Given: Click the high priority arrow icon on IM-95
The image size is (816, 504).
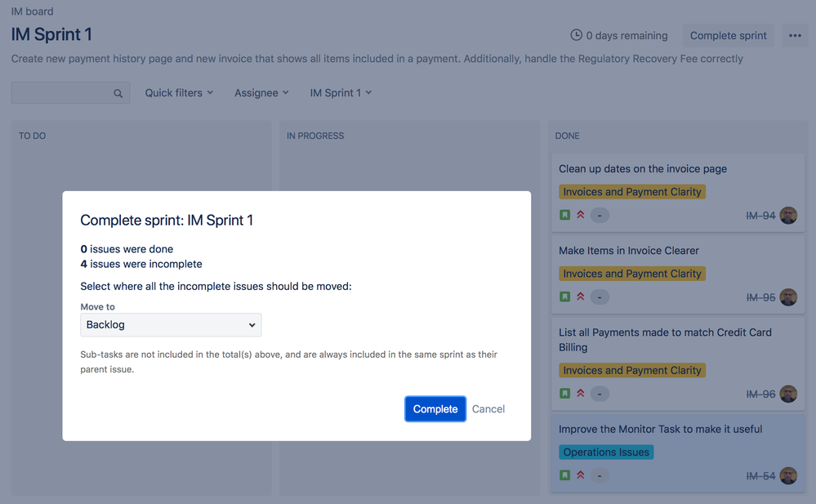Looking at the screenshot, I should coord(581,297).
